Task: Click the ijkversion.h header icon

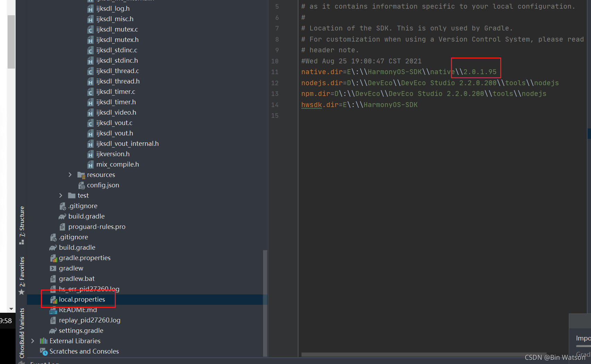Action: pos(90,154)
